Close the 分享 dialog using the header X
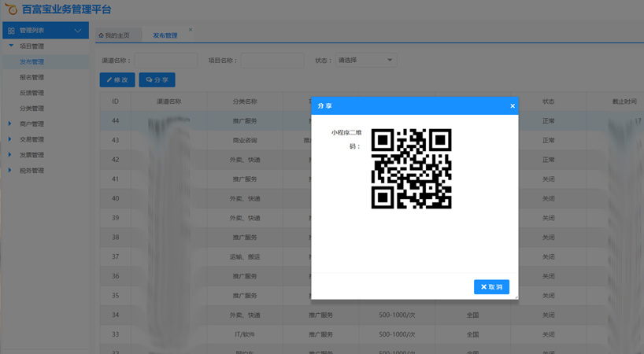The width and height of the screenshot is (644, 354). (513, 106)
